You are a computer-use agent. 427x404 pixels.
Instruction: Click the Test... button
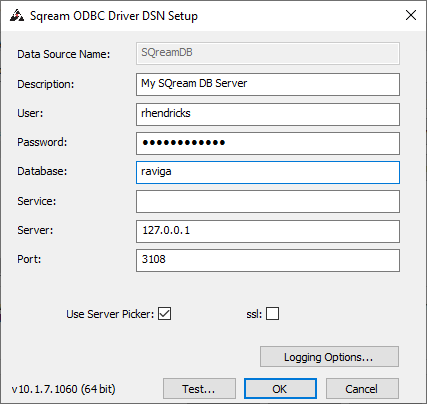199,389
